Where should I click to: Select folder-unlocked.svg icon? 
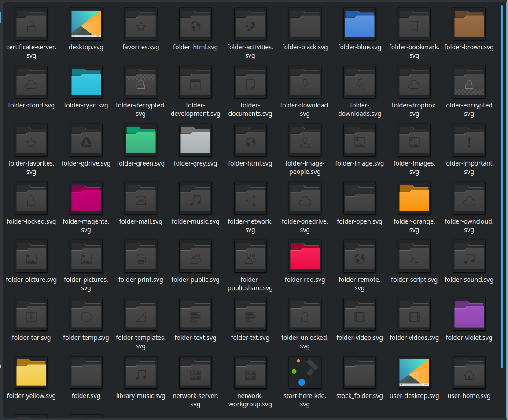click(x=305, y=314)
